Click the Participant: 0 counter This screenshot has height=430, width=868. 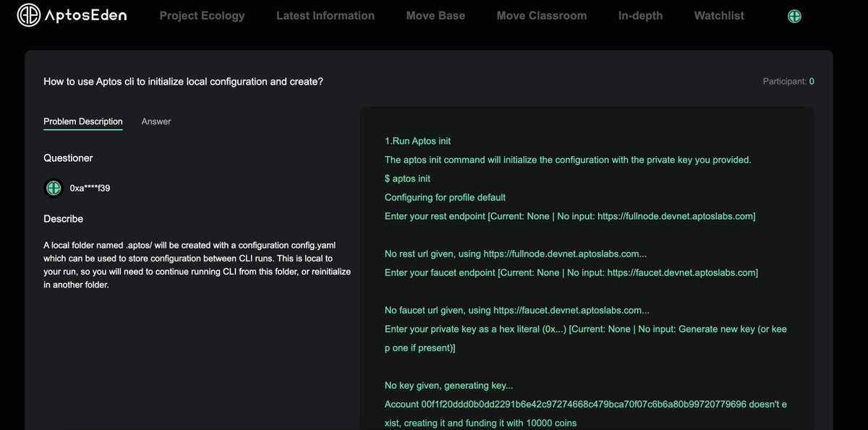788,82
